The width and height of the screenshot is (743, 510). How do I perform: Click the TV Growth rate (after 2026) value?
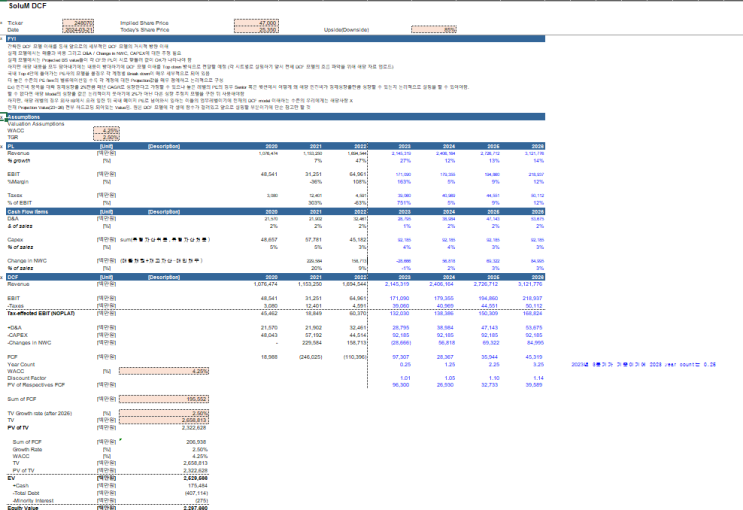pyautogui.click(x=163, y=413)
